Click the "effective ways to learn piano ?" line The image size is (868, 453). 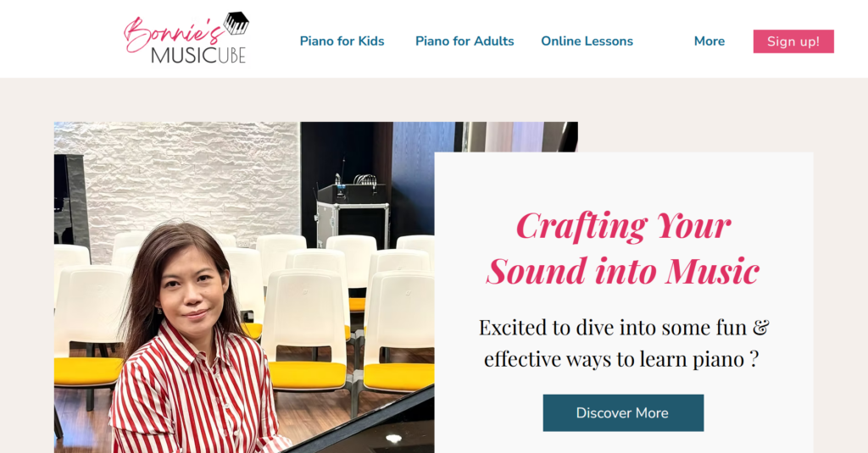click(621, 360)
